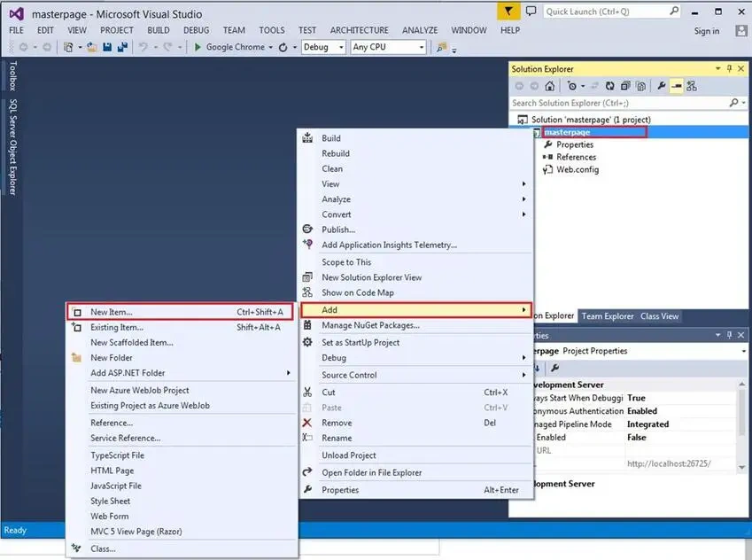Click the Sign in link
The image size is (752, 560).
(x=707, y=31)
